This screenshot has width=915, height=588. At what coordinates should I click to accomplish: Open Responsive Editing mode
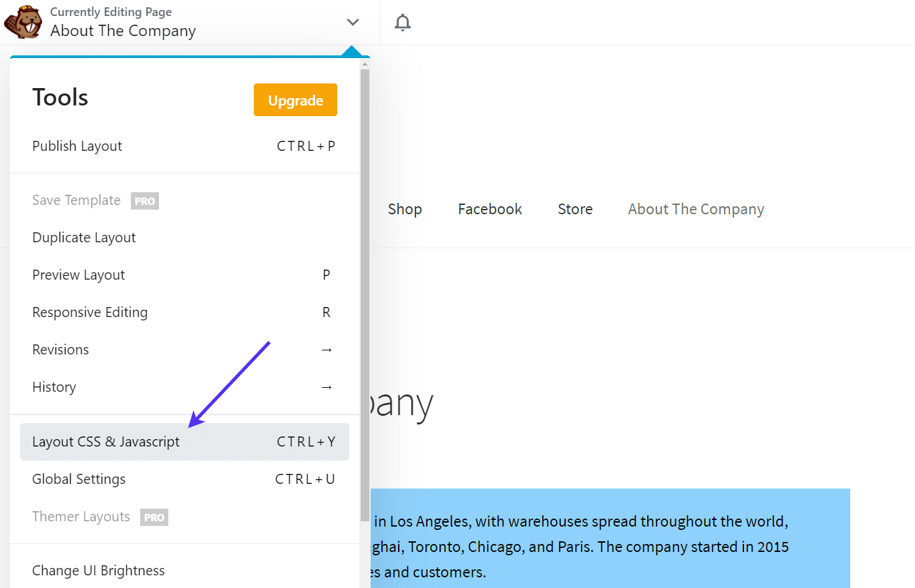90,312
